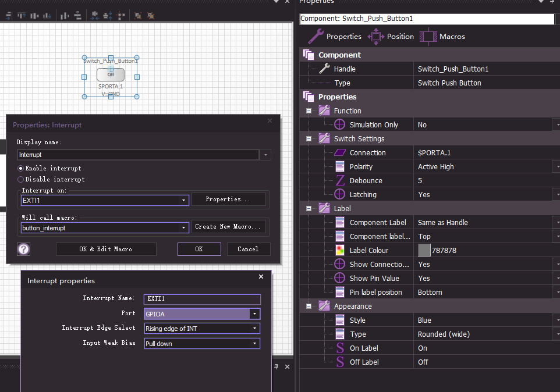
Task: Click the Blue style value
Action: coord(424,320)
